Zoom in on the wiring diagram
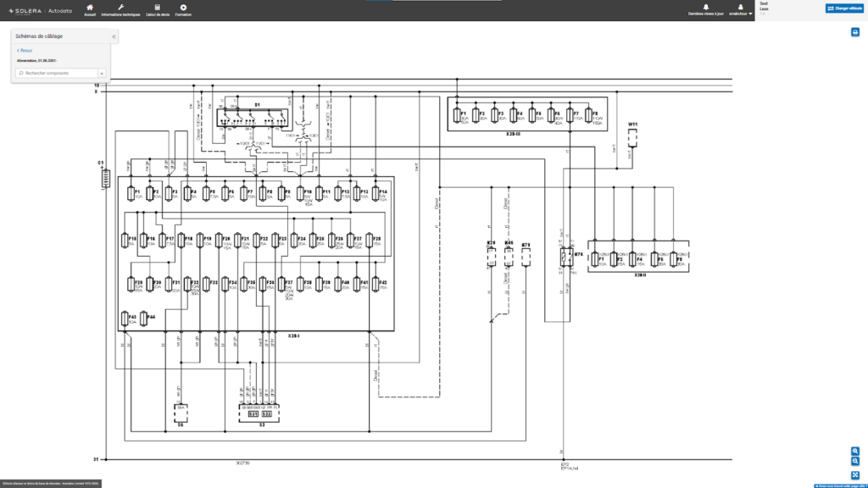Screen dimensions: 868x488 tap(855, 451)
